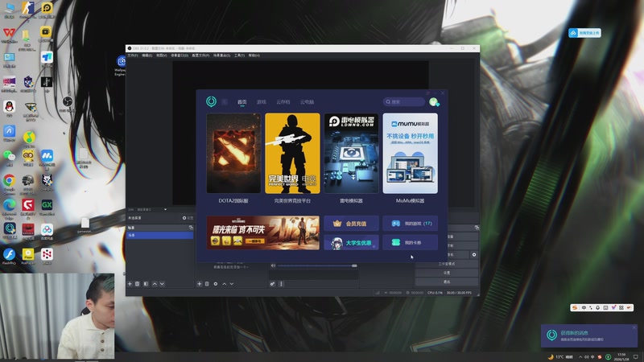
Task: Open the WPS Office desktop icon
Action: click(x=9, y=35)
